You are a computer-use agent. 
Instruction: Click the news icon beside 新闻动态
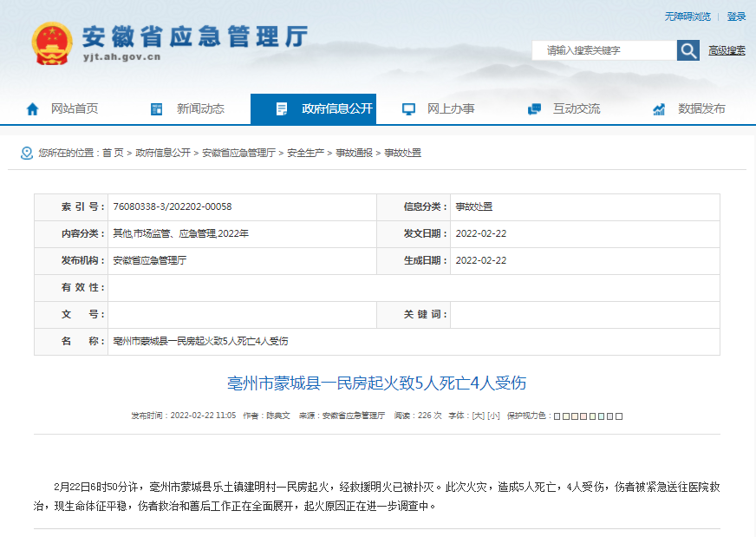pyautogui.click(x=157, y=109)
